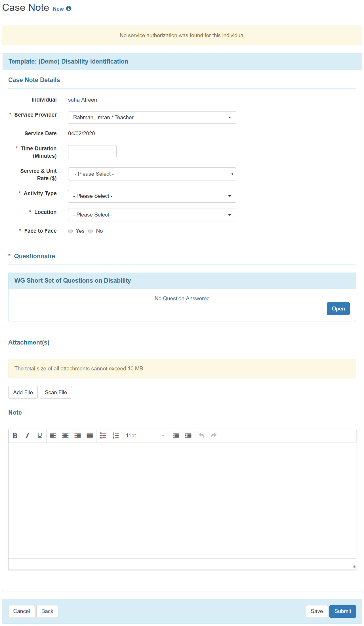Center align the note text

coord(65,435)
